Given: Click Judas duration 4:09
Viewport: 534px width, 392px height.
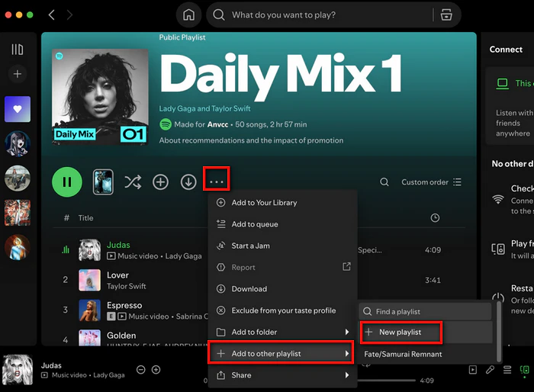Looking at the screenshot, I should [x=433, y=250].
